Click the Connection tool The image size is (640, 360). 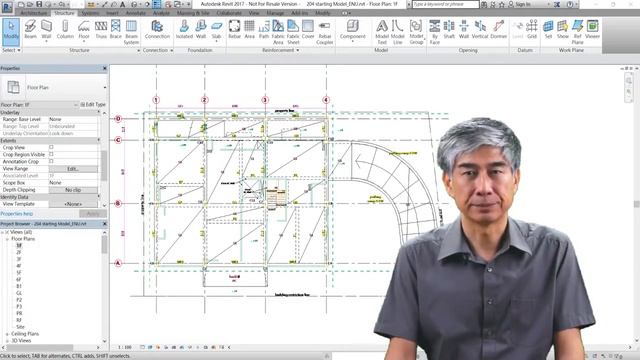coord(157,29)
